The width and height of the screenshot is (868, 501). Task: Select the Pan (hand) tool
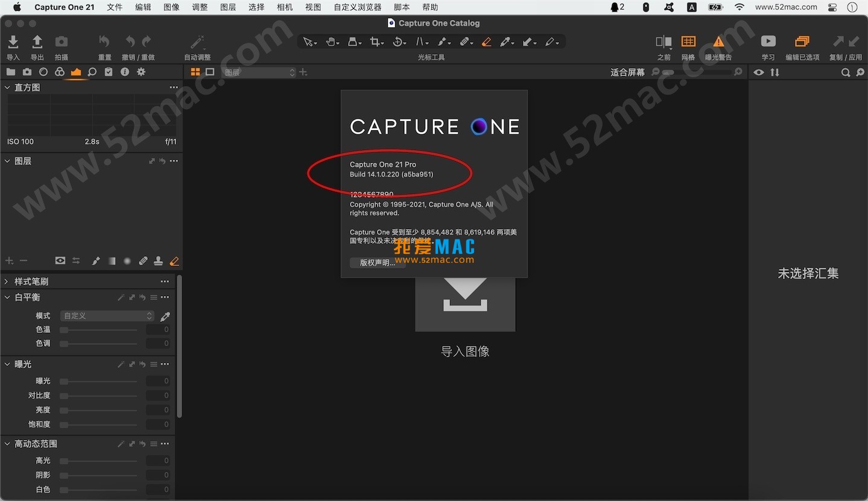pos(329,42)
